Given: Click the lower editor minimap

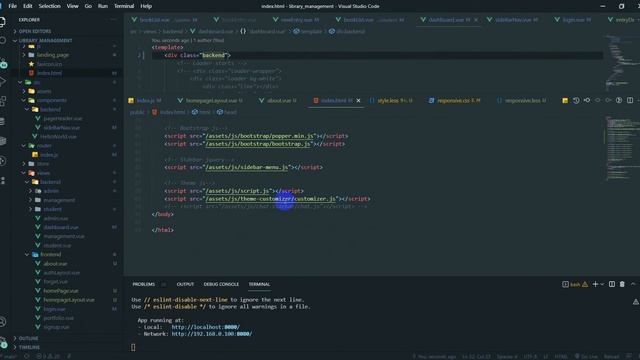Looking at the screenshot, I should click(x=620, y=149).
